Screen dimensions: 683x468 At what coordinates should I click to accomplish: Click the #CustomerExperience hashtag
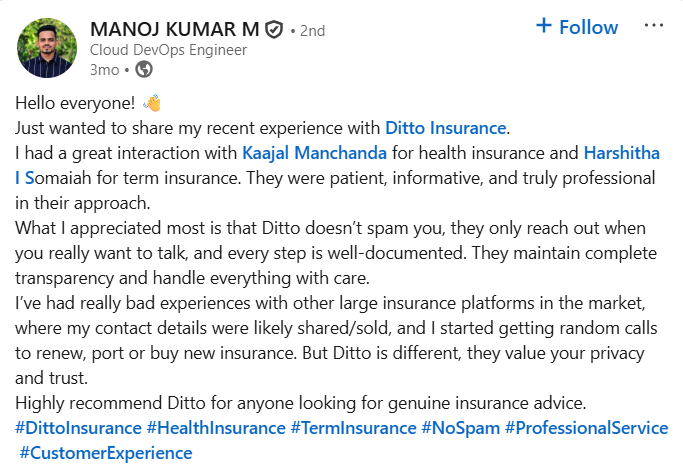tap(106, 453)
